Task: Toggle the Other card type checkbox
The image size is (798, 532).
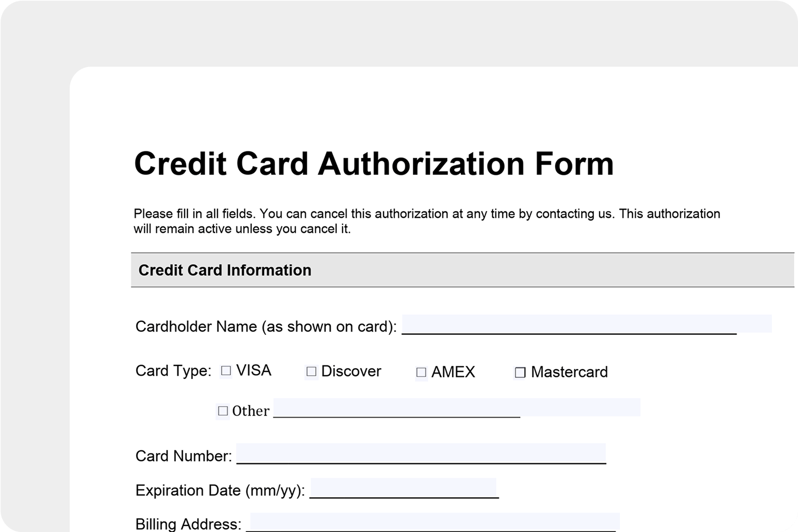Action: click(x=223, y=411)
